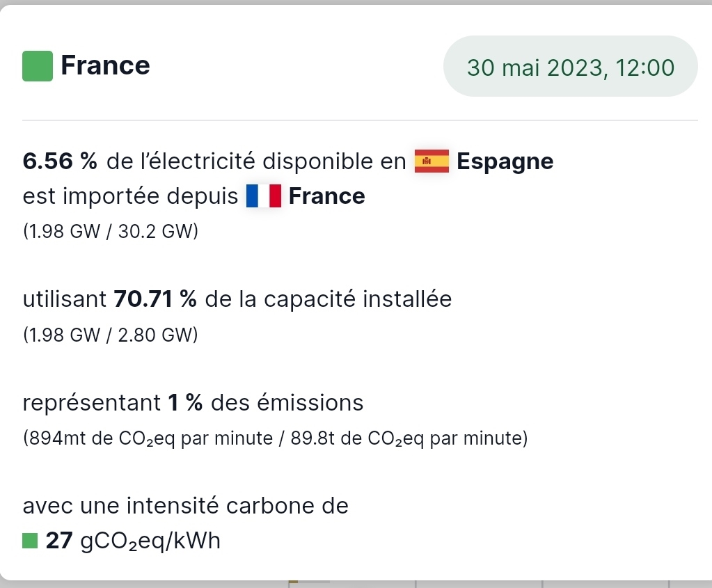Select the France heading at top
The height and width of the screenshot is (588, 712).
coord(105,65)
